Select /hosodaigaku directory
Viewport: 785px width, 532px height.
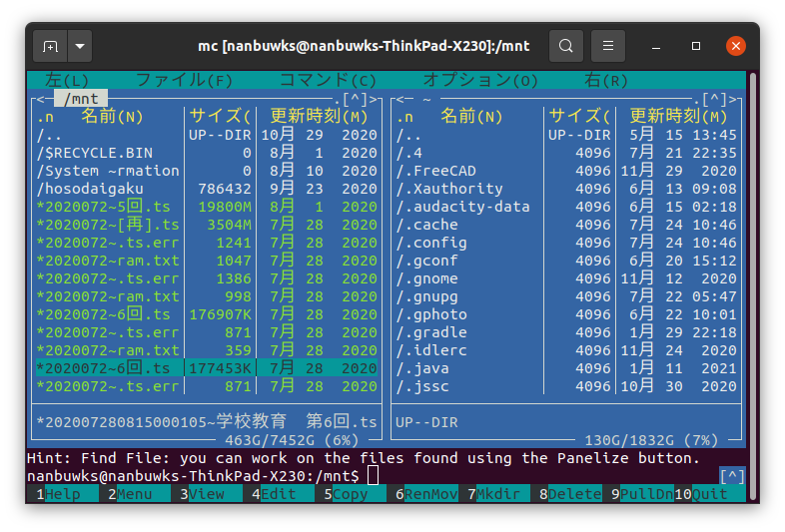pos(207,189)
